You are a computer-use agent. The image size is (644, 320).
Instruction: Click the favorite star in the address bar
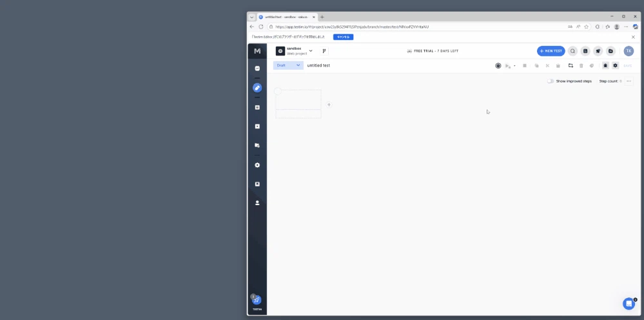click(587, 26)
